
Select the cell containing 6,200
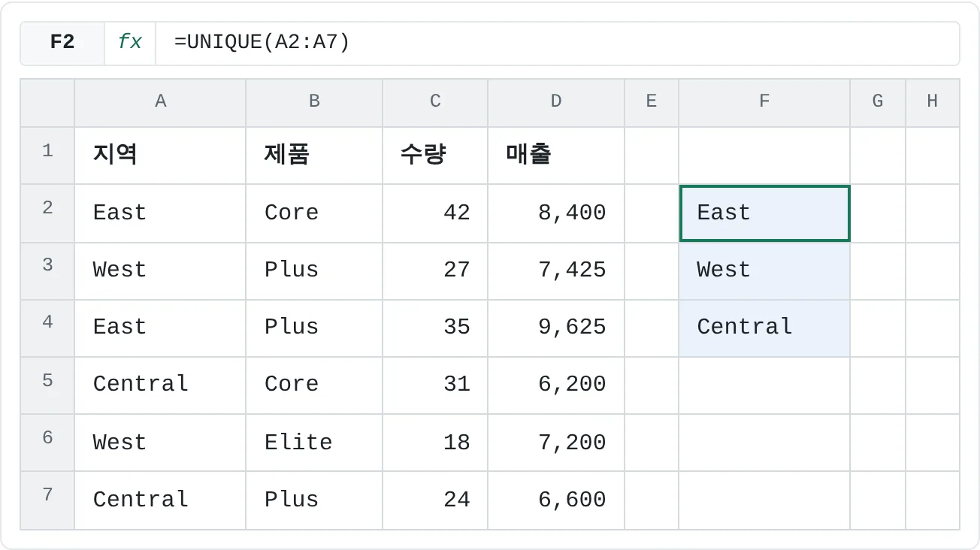[x=556, y=385]
